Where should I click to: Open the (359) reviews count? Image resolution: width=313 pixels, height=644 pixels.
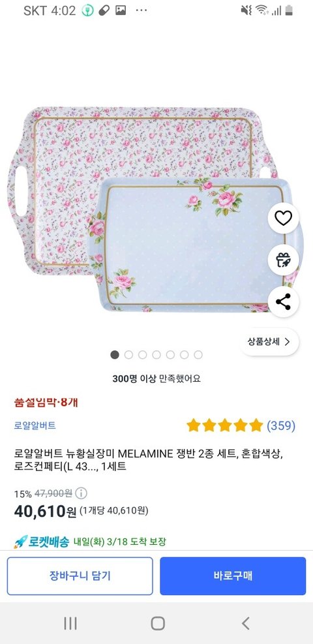(281, 425)
